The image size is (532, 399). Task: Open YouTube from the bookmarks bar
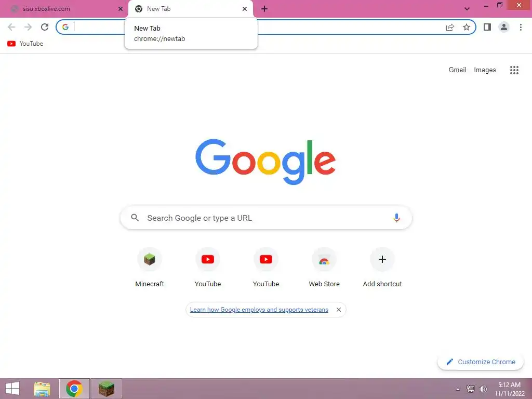coord(25,44)
